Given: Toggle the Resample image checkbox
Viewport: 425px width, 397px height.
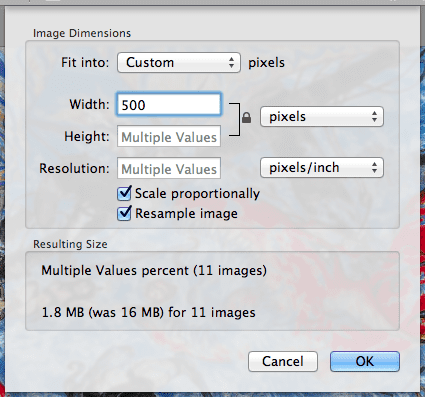Looking at the screenshot, I should point(124,214).
